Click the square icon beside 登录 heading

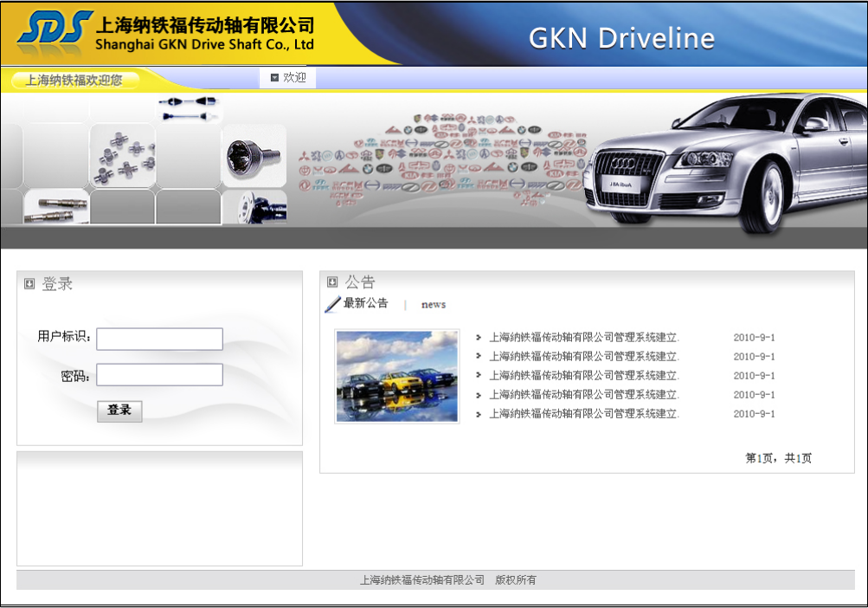pos(29,284)
